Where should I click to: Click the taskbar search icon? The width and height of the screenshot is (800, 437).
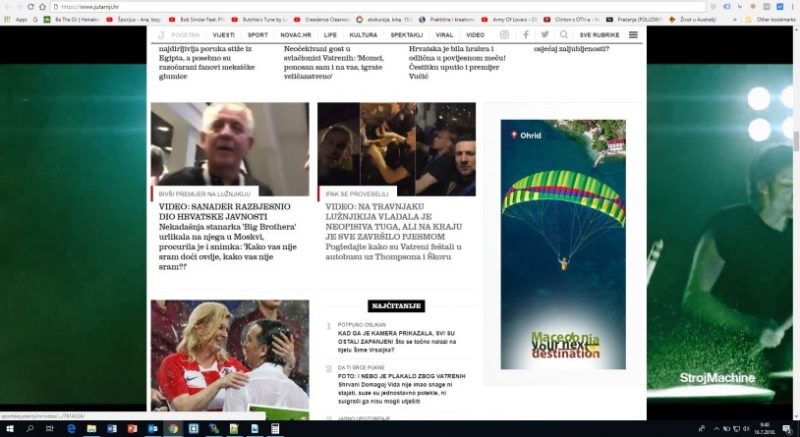pyautogui.click(x=30, y=429)
